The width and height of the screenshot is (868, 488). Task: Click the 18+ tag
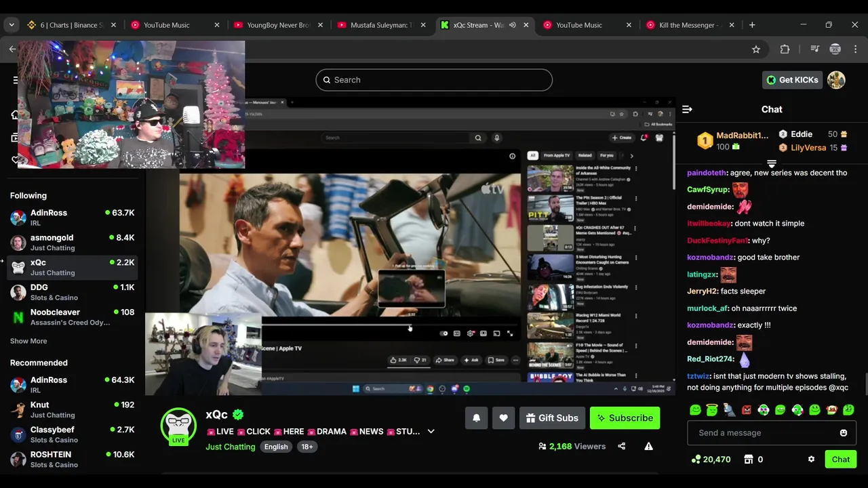click(x=307, y=447)
